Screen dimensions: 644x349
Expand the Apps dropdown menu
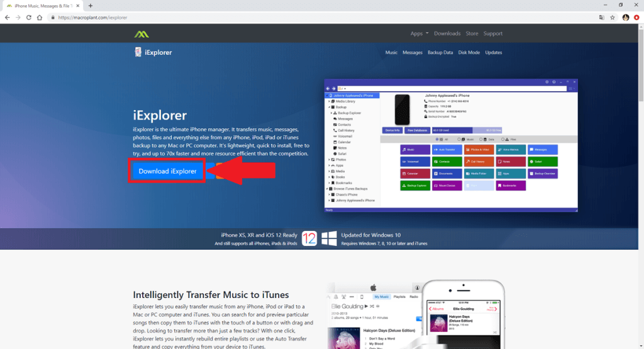[x=419, y=34]
